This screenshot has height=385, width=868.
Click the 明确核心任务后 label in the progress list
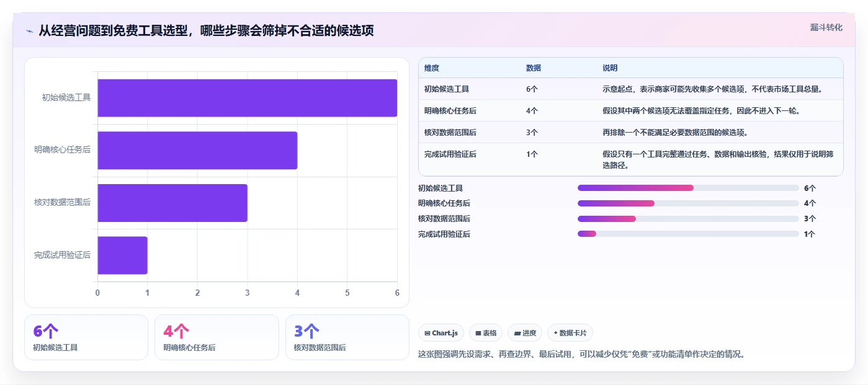(x=444, y=203)
